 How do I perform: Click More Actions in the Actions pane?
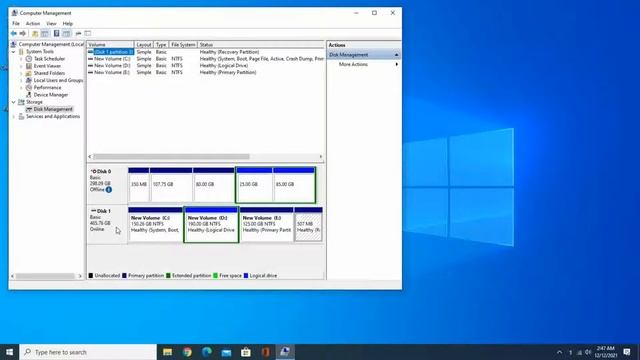(353, 64)
